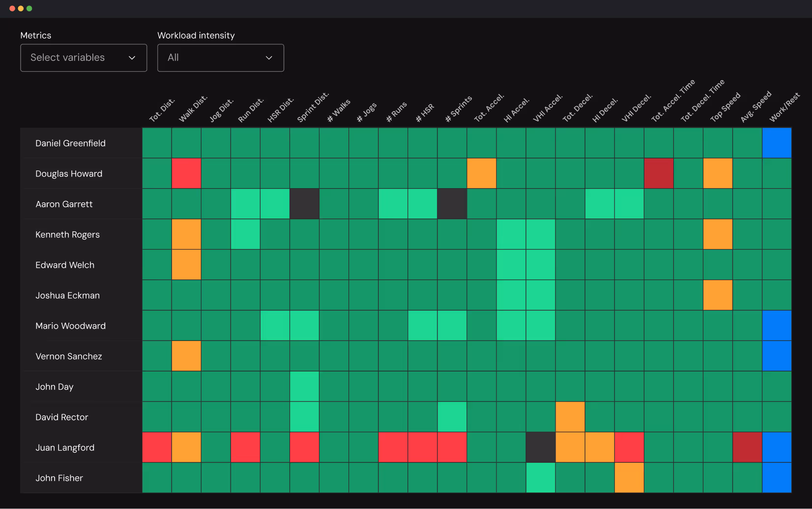This screenshot has height=509, width=812.
Task: Click David Rector's orange Tot. Decel. cell
Action: 570,417
